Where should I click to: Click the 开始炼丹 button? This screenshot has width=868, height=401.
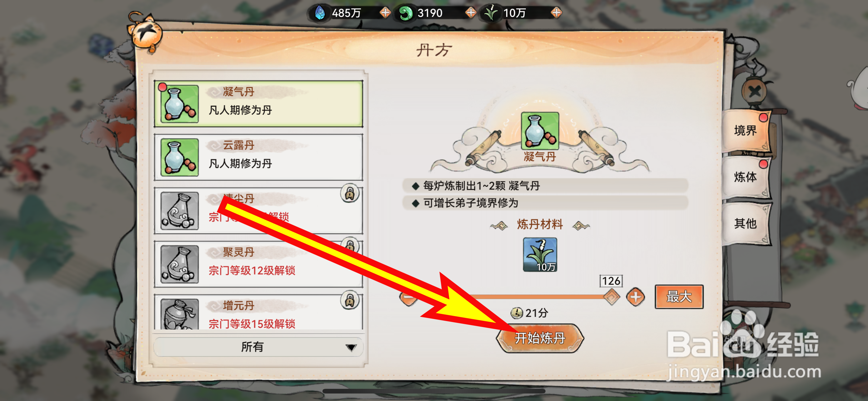[540, 338]
